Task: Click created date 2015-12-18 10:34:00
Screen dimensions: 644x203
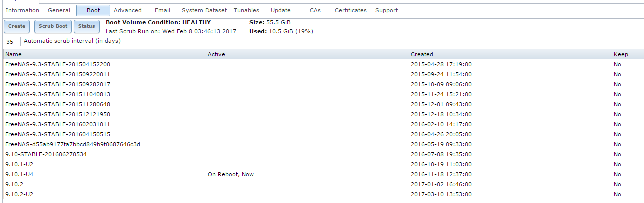Action: 441,114
